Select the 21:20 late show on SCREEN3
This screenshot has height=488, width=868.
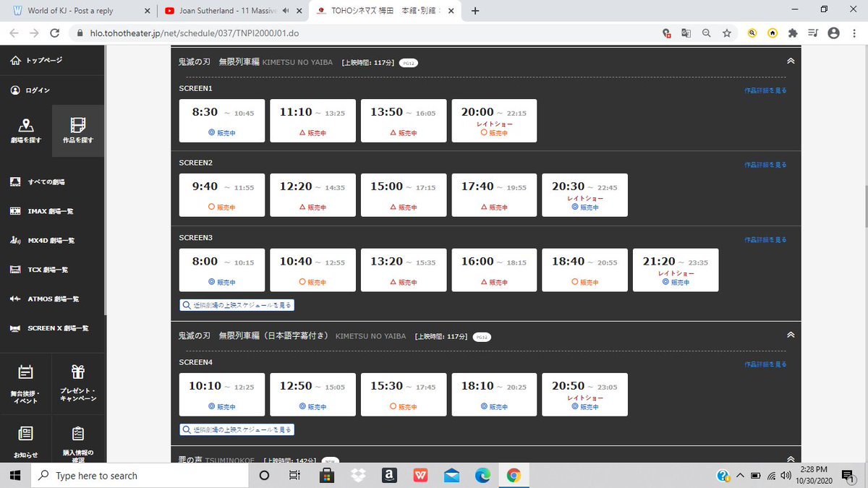tap(676, 270)
